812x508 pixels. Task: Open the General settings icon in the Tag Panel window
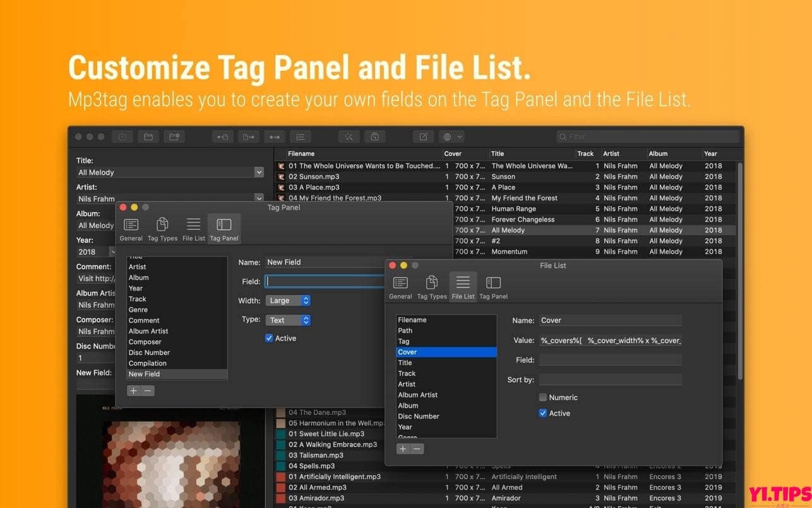[131, 227]
